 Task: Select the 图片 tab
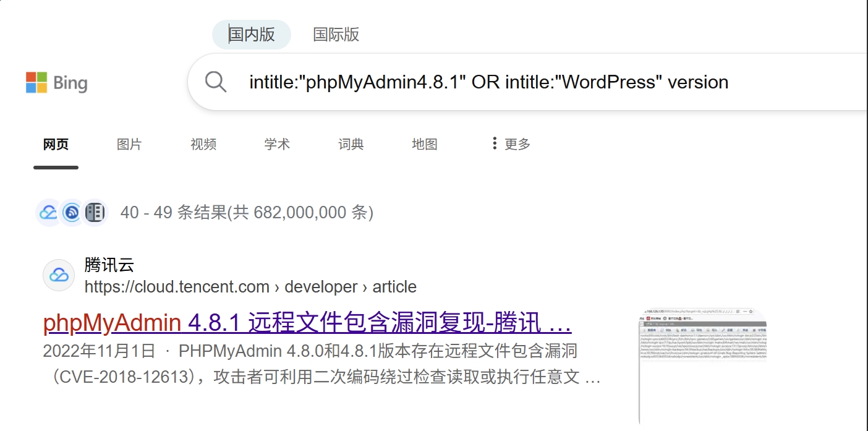point(129,144)
